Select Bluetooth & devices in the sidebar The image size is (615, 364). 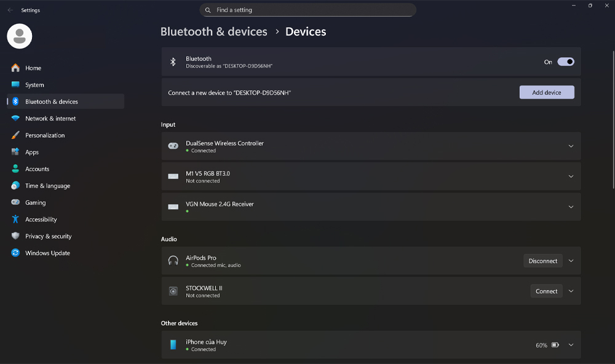50,101
